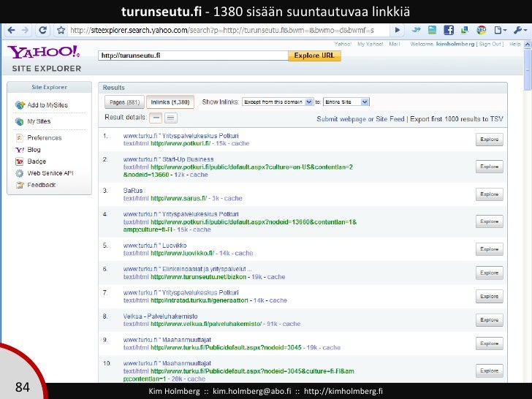Click the My Yahoo! link in header
Screen dimensions: 532x399
click(x=370, y=44)
